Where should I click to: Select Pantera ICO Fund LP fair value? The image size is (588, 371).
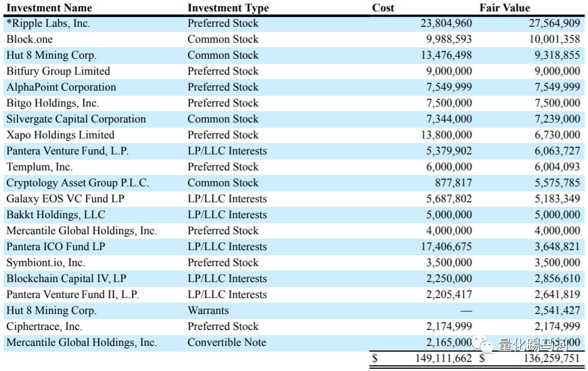click(557, 247)
